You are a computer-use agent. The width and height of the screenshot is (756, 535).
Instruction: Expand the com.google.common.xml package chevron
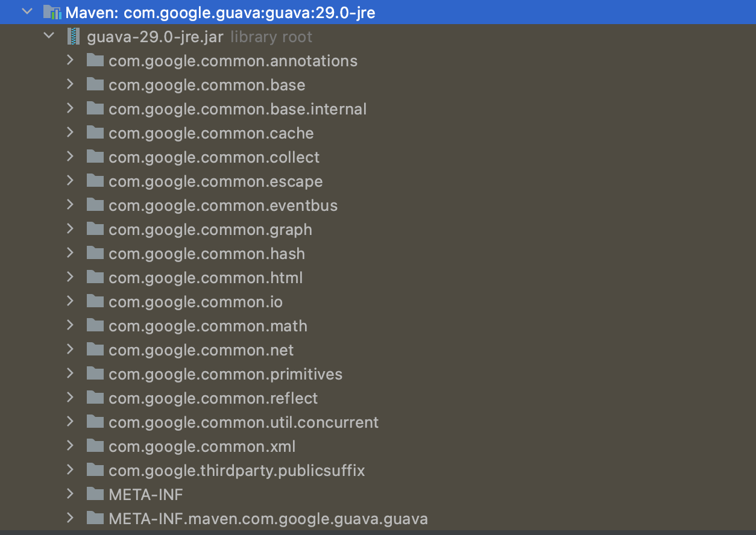[x=70, y=446]
